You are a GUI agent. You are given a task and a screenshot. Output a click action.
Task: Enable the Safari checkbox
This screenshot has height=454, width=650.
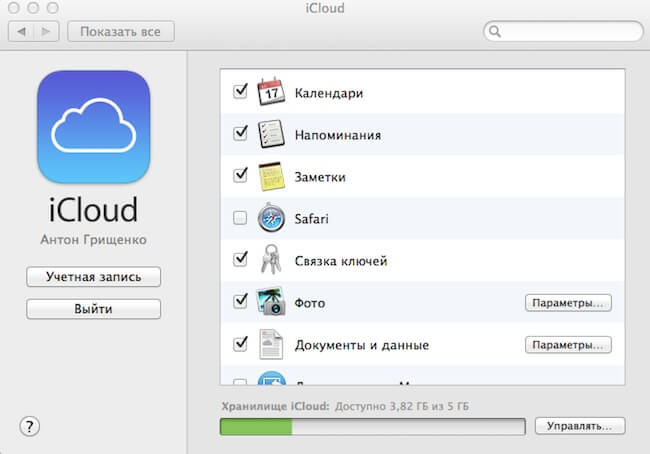coord(240,218)
